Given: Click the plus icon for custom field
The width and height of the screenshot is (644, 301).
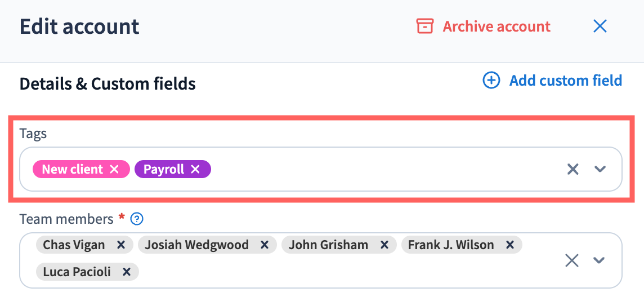Looking at the screenshot, I should tap(491, 81).
